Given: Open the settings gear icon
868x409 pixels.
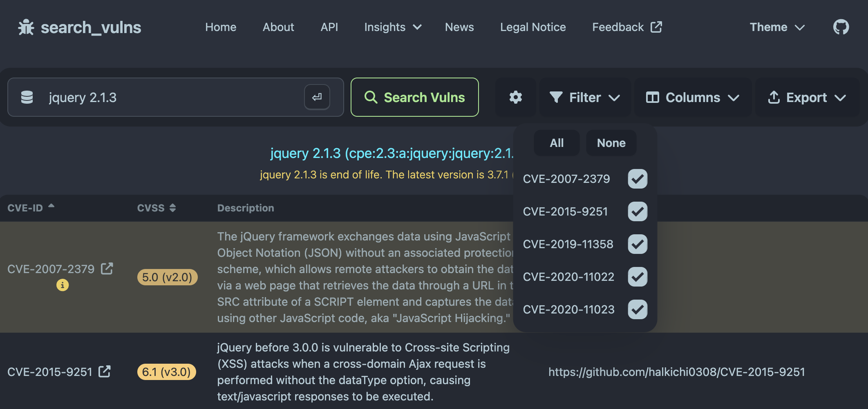Looking at the screenshot, I should 515,98.
